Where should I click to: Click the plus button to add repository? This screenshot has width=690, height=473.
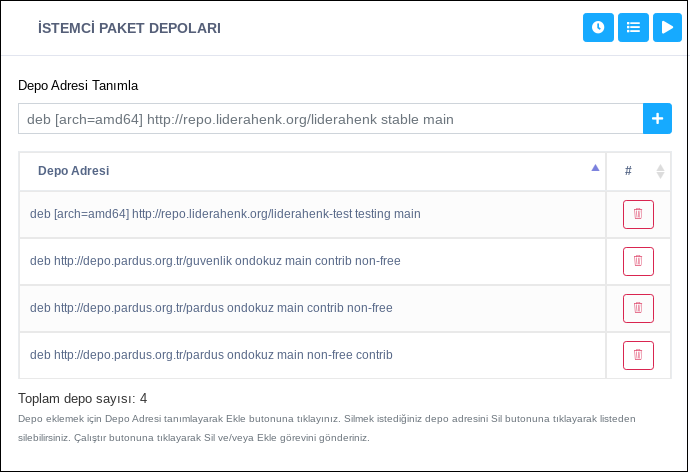pyautogui.click(x=657, y=119)
